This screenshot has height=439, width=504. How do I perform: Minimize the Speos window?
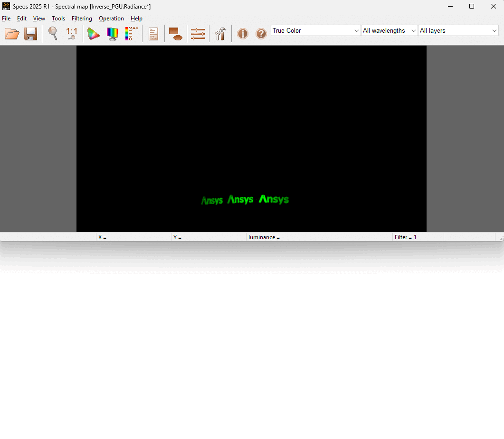[x=450, y=7]
